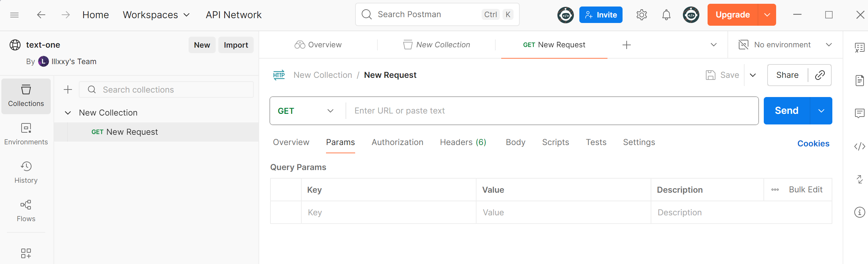Screen dimensions: 868x264
Task: Open the code snippet icon in right sidebar
Action: pos(859,146)
